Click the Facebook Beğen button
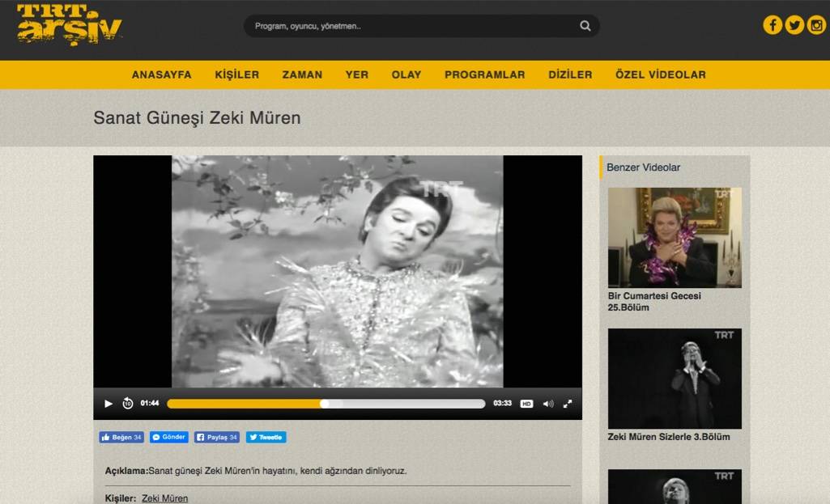The height and width of the screenshot is (504, 830). click(x=121, y=438)
